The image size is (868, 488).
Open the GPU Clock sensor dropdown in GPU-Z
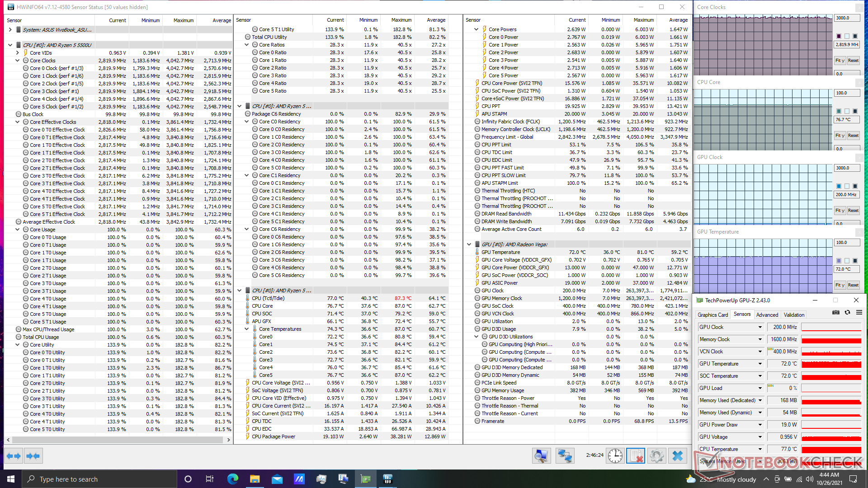pos(760,327)
